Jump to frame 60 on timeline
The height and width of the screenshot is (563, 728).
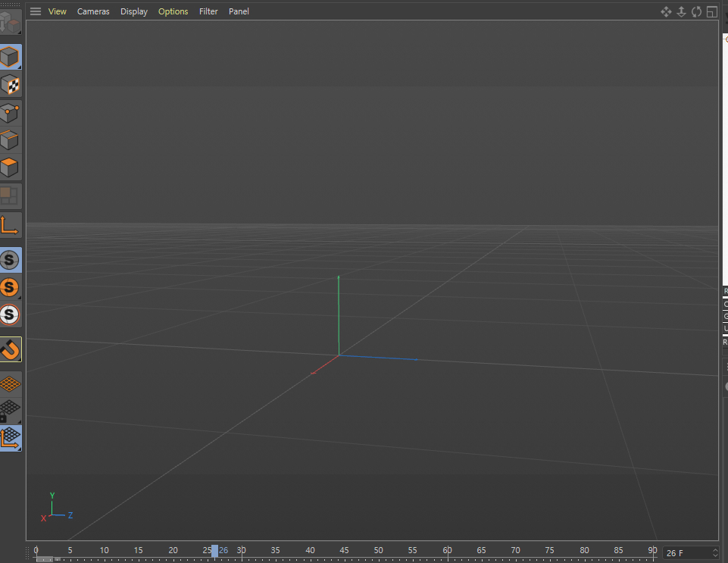[x=447, y=550]
